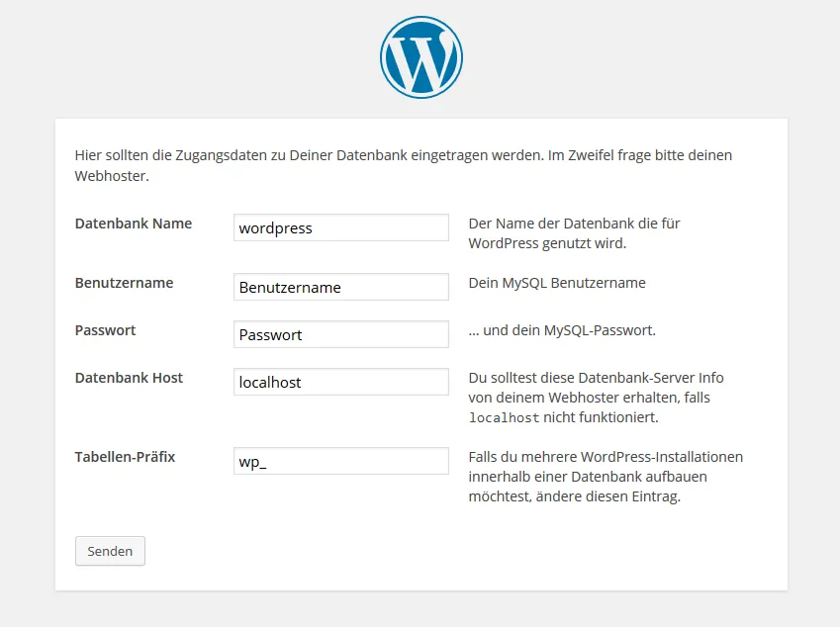This screenshot has height=627, width=840.
Task: Click the Datenbank Host label
Action: [x=129, y=378]
